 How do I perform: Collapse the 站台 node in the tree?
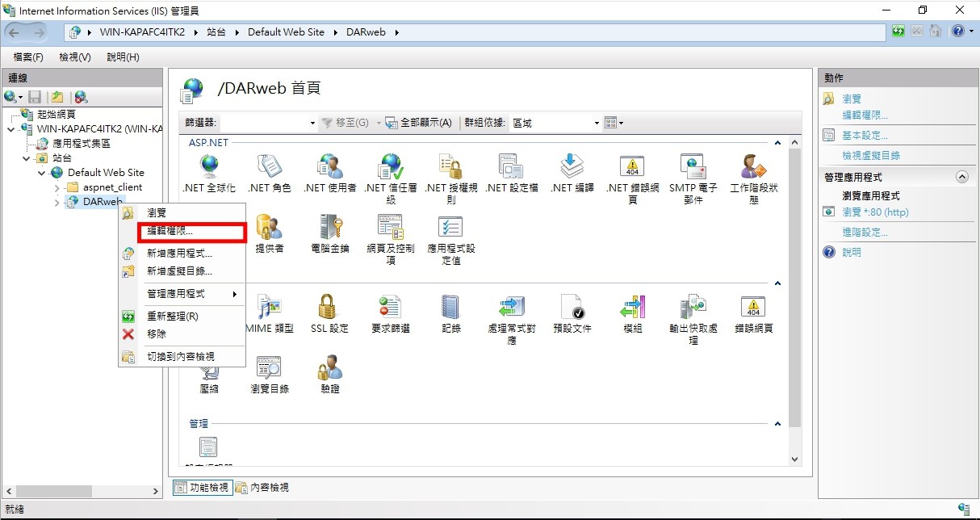(27, 158)
